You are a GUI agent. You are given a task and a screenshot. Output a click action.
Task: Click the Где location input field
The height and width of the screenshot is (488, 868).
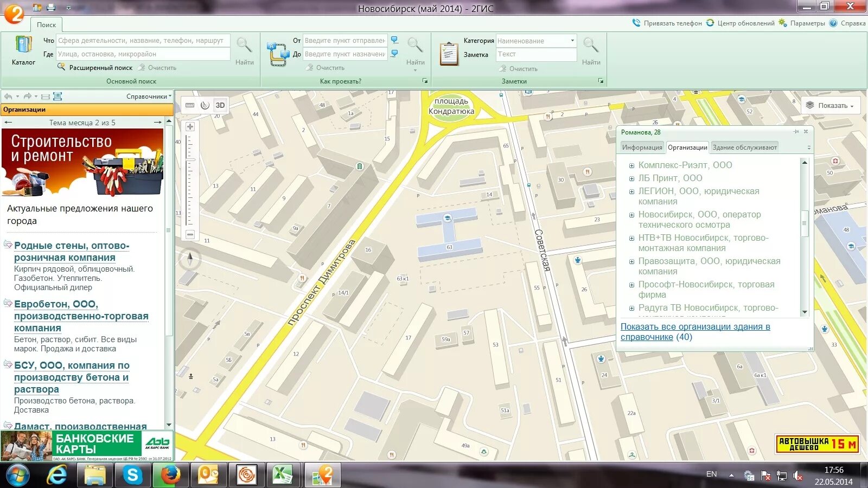click(x=143, y=54)
